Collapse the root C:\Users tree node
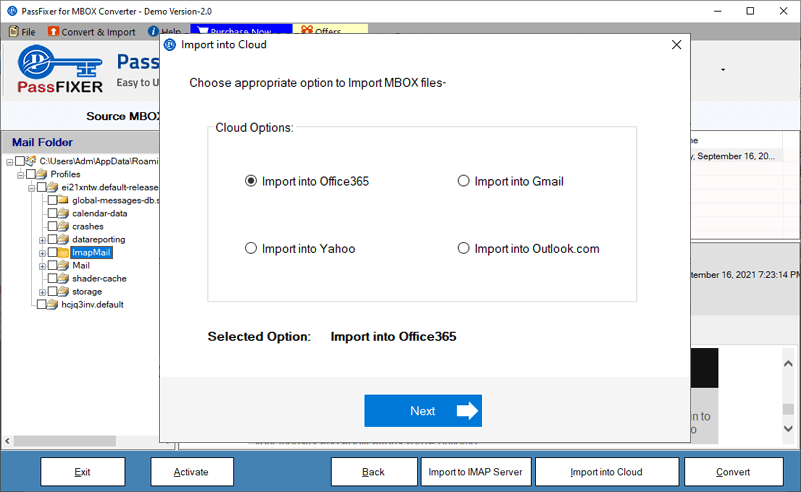Screen dimensions: 801x492 point(10,162)
